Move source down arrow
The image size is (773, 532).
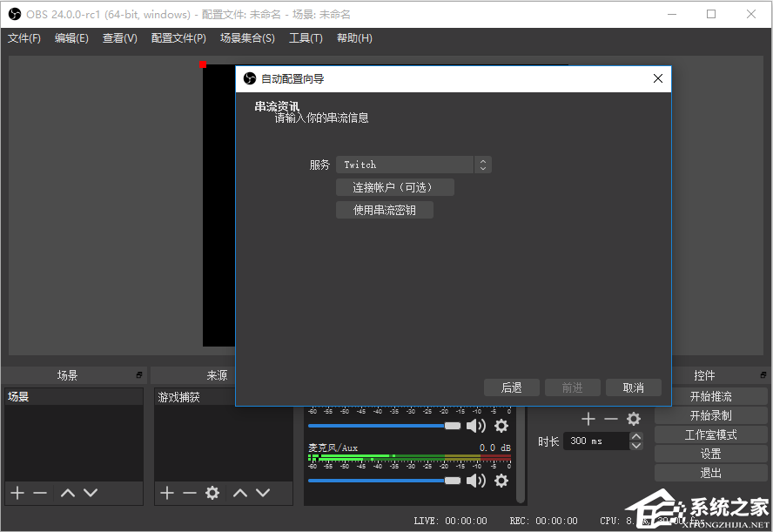[x=263, y=493]
